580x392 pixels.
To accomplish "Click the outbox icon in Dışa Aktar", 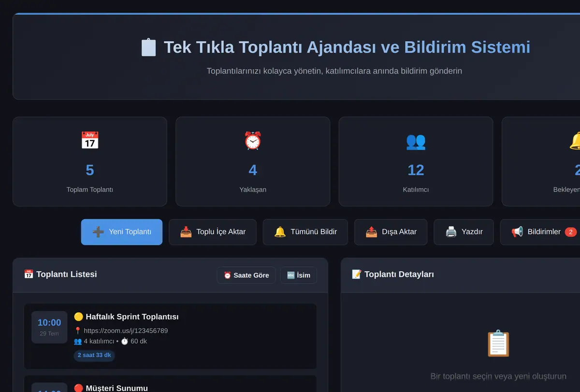I will point(371,232).
